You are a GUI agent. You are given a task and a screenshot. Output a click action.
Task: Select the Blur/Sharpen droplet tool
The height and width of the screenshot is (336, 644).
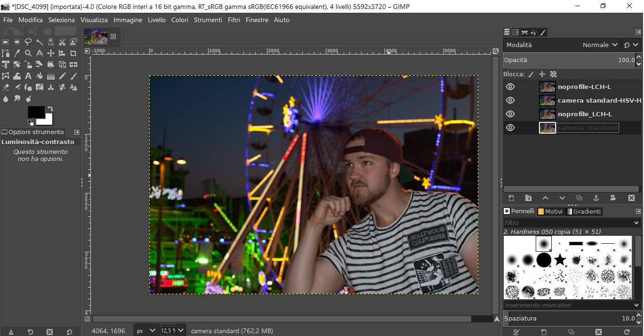click(6, 98)
